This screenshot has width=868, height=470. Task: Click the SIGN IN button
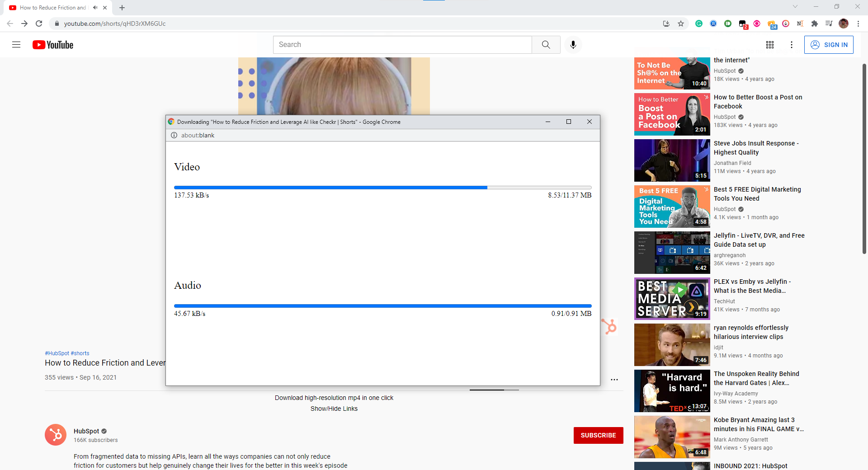829,45
